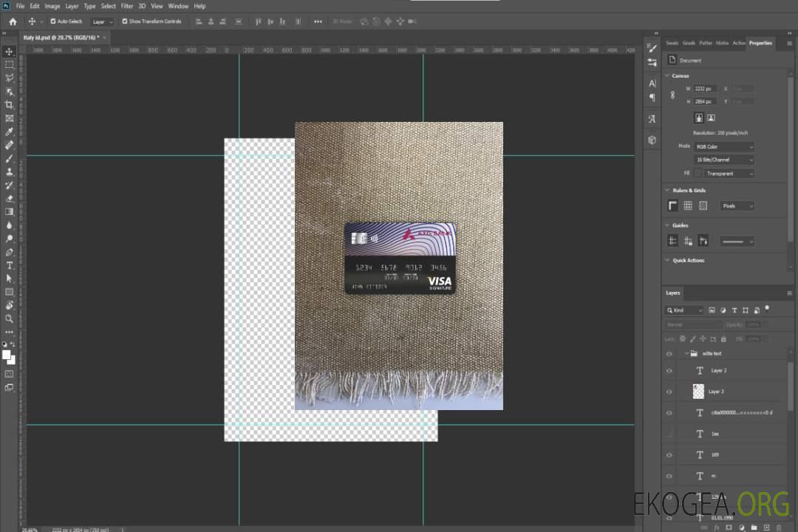This screenshot has width=798, height=532.
Task: Select the Move tool in toolbar
Action: coord(10,51)
